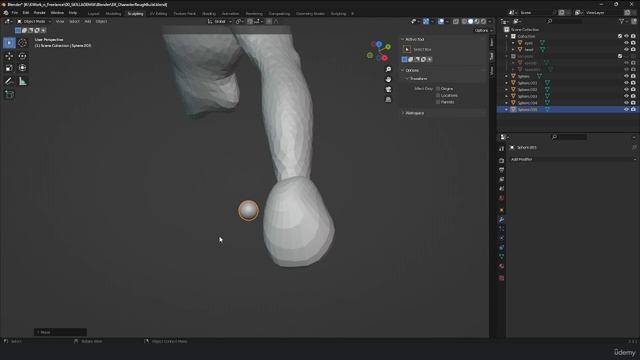Viewport: 640px width, 360px height.
Task: Select the Rotate tool
Action: [22, 56]
